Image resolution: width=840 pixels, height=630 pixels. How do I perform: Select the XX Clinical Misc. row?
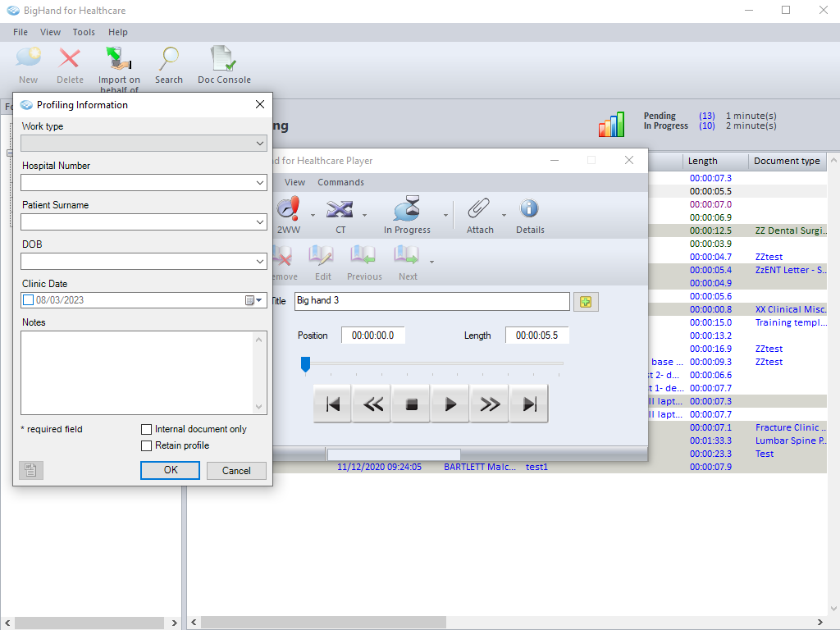(737, 309)
